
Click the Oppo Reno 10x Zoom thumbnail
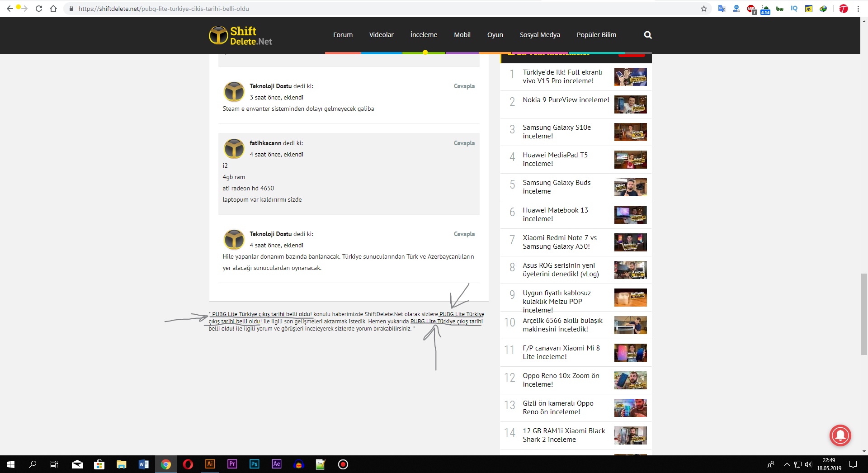[631, 380]
